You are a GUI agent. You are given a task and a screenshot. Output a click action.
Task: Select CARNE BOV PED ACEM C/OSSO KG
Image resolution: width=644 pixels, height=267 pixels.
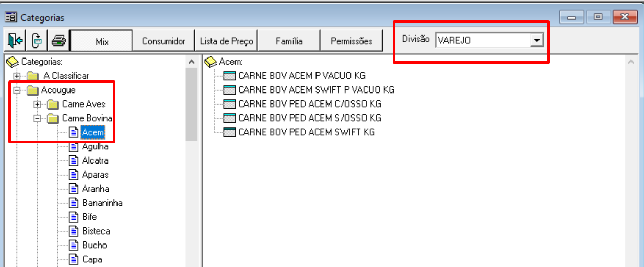point(310,104)
